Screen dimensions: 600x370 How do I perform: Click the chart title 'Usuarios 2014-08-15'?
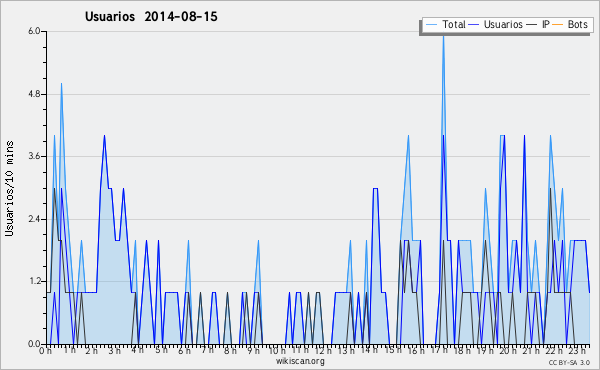pos(151,16)
